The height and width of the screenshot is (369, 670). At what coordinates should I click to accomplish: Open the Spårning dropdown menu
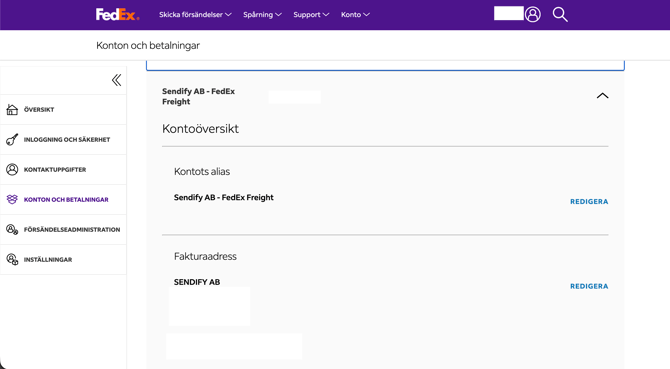(x=262, y=15)
